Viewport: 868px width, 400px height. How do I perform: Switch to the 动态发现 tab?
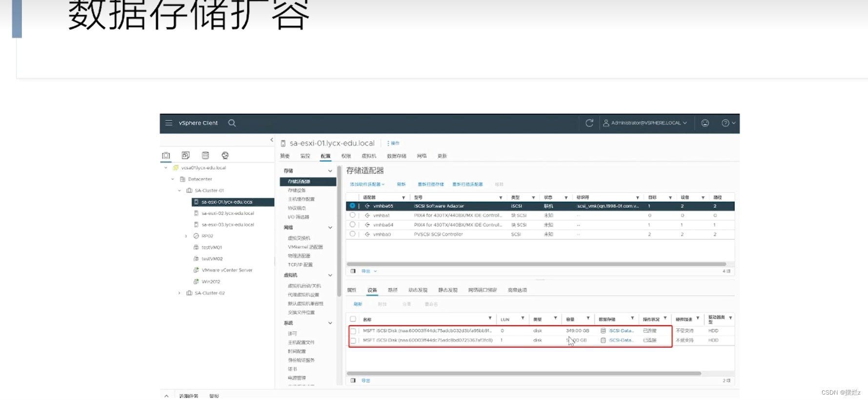coord(418,290)
